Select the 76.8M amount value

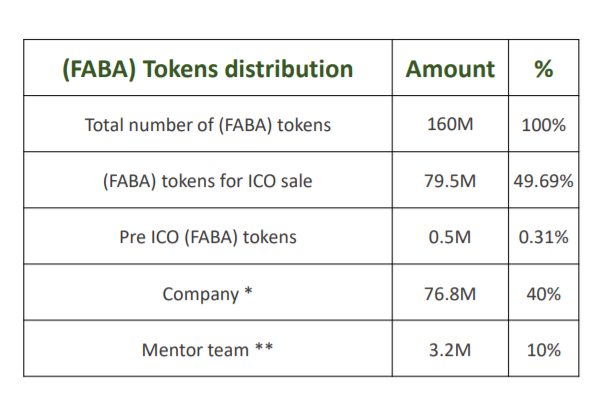pos(450,294)
